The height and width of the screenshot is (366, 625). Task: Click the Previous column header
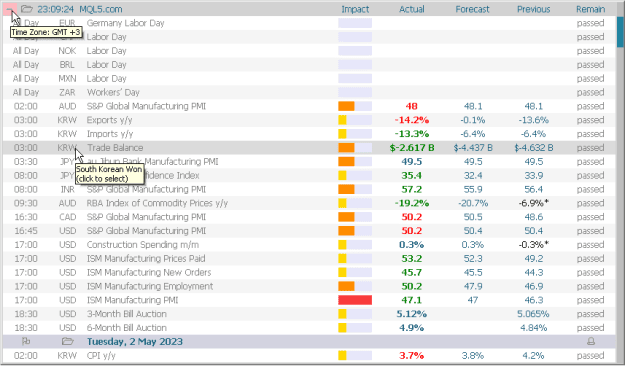click(x=533, y=9)
